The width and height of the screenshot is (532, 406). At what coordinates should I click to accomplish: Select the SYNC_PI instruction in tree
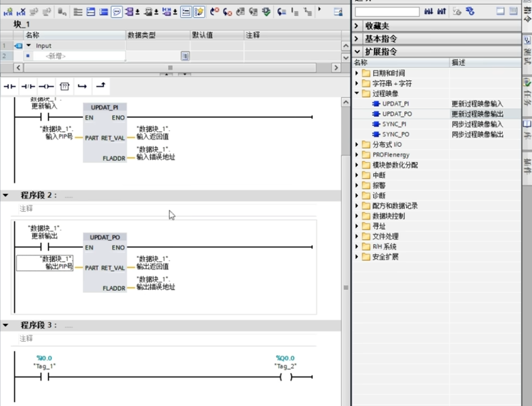tap(395, 124)
